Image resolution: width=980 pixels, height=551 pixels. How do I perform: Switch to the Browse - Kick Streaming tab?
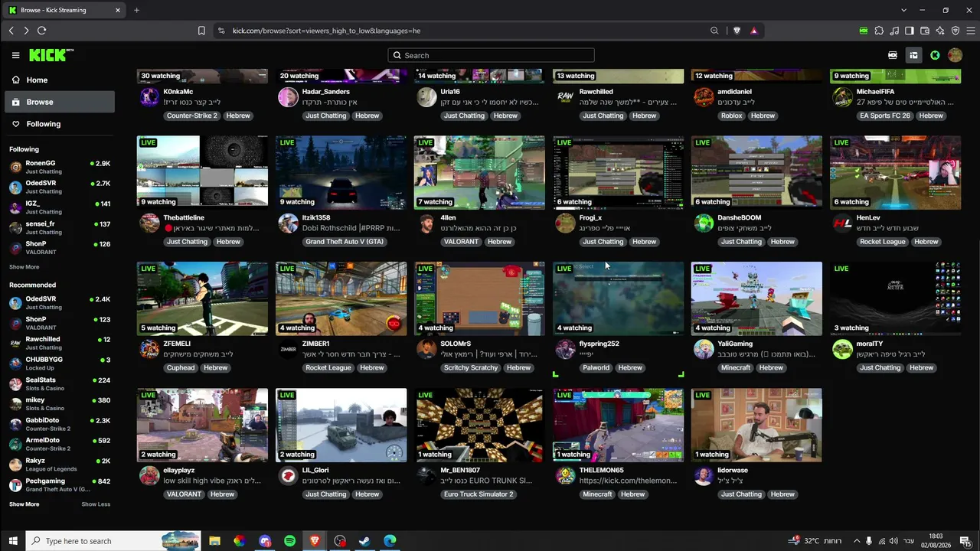65,10
